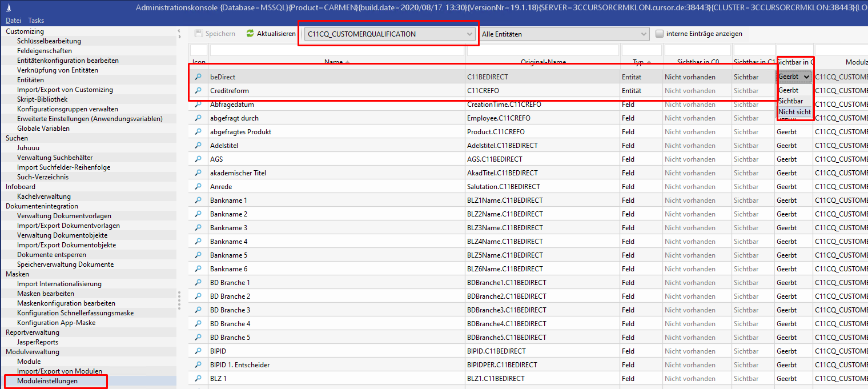Click the magnifier icon for Adelstitel
Image resolution: width=868 pixels, height=389 pixels.
pyautogui.click(x=198, y=146)
